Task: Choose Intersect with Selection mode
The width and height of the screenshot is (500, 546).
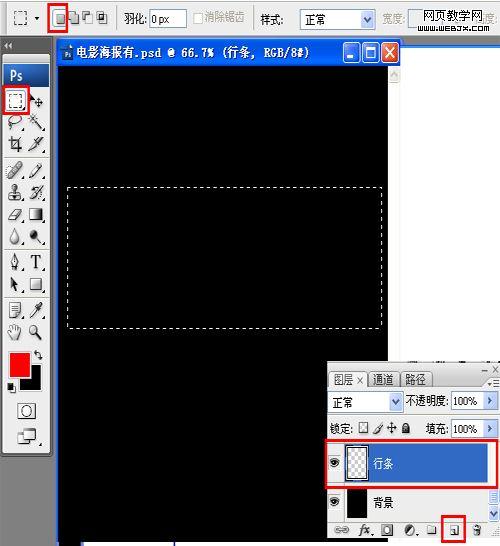Action: tap(102, 18)
